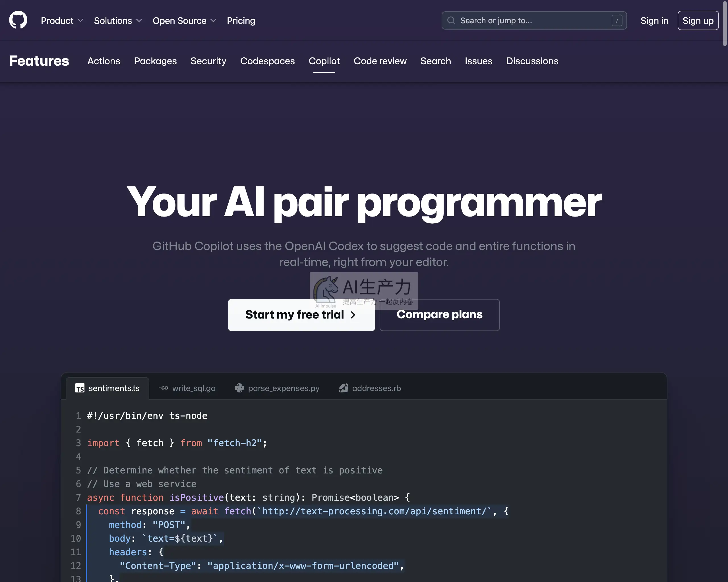Click the GitHub Octocat logo
Screen dimensions: 728x582
point(18,20)
